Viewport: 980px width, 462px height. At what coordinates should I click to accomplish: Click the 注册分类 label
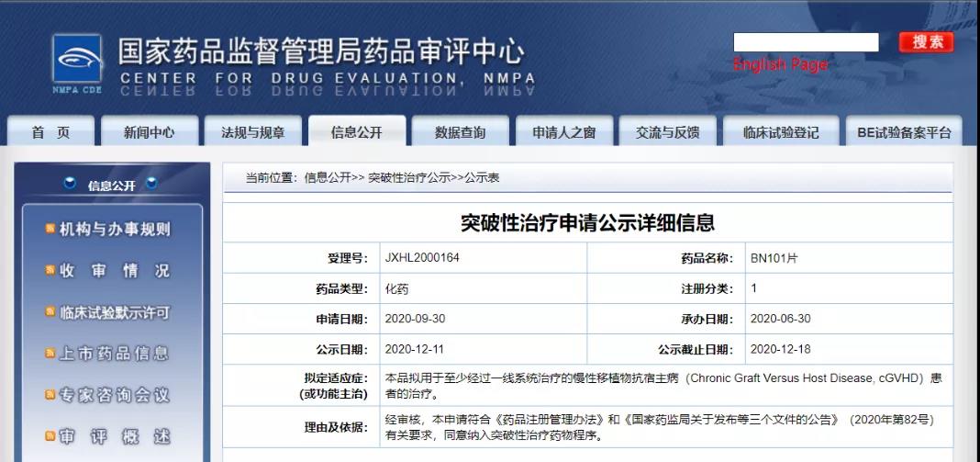(x=707, y=288)
